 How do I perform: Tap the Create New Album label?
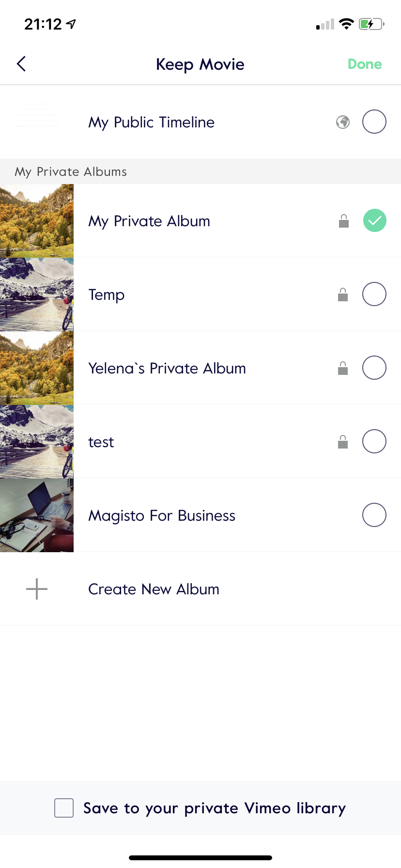(154, 589)
